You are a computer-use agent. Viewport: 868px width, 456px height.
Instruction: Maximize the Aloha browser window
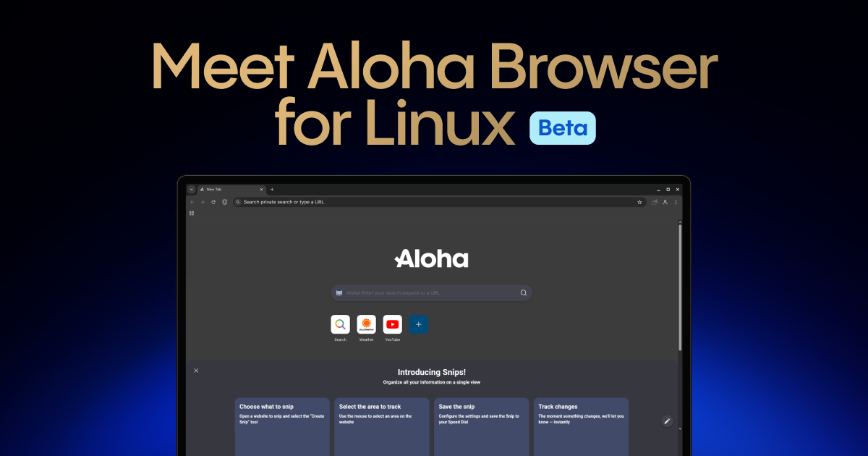(x=668, y=189)
